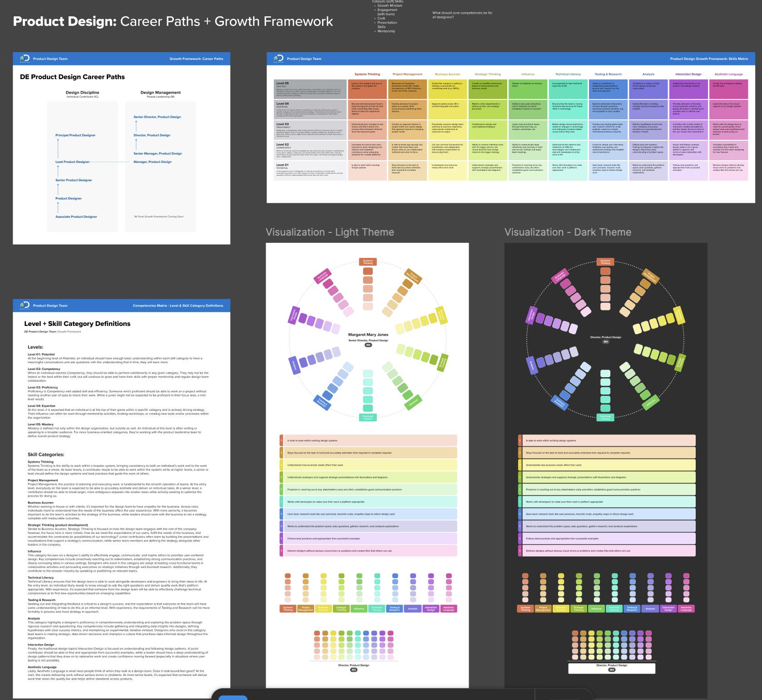Click the M4 badge under Margaret Mary Jones
Image resolution: width=762 pixels, height=700 pixels.
368,345
